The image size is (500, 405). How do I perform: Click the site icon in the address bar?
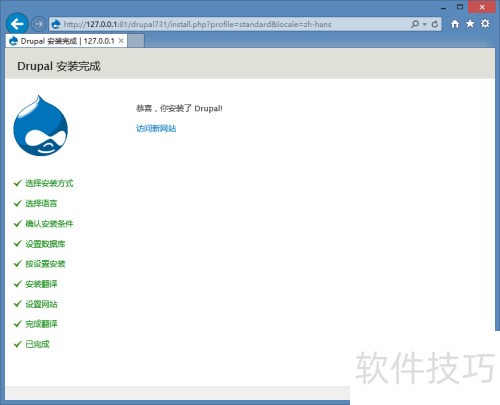click(56, 24)
